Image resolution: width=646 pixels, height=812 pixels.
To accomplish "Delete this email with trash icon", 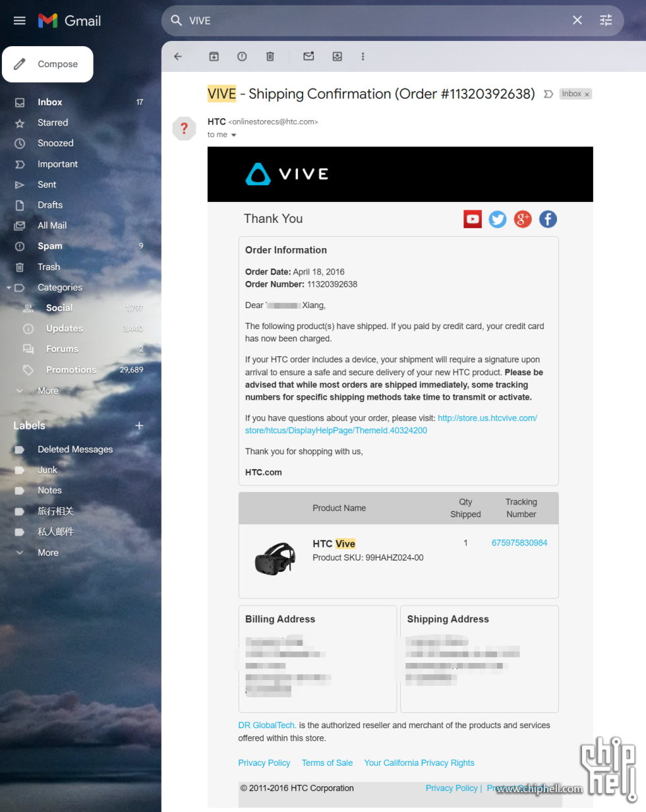I will [270, 57].
